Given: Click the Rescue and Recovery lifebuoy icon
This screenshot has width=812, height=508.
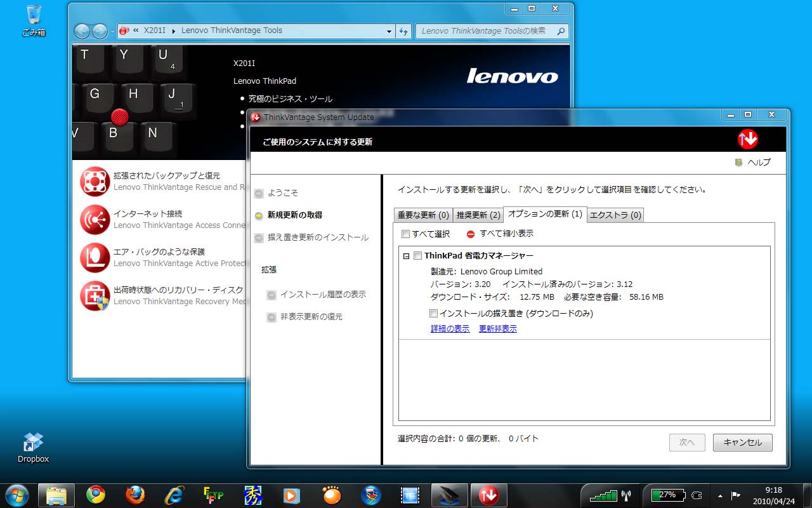Looking at the screenshot, I should 95,181.
